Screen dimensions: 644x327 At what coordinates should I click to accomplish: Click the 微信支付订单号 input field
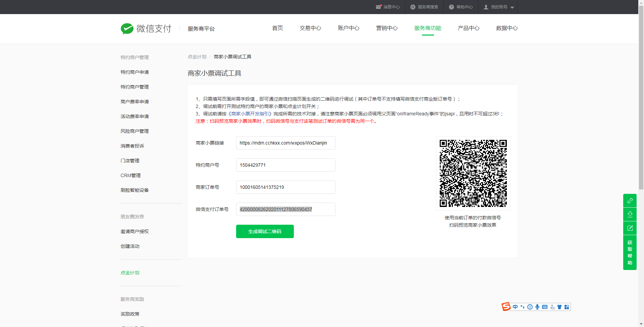[x=285, y=209]
